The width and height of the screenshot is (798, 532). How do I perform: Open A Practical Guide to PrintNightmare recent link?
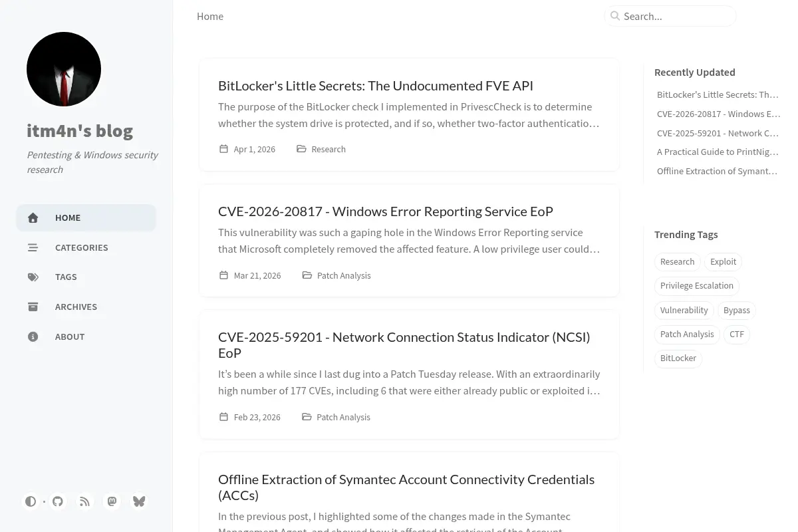pyautogui.click(x=718, y=152)
